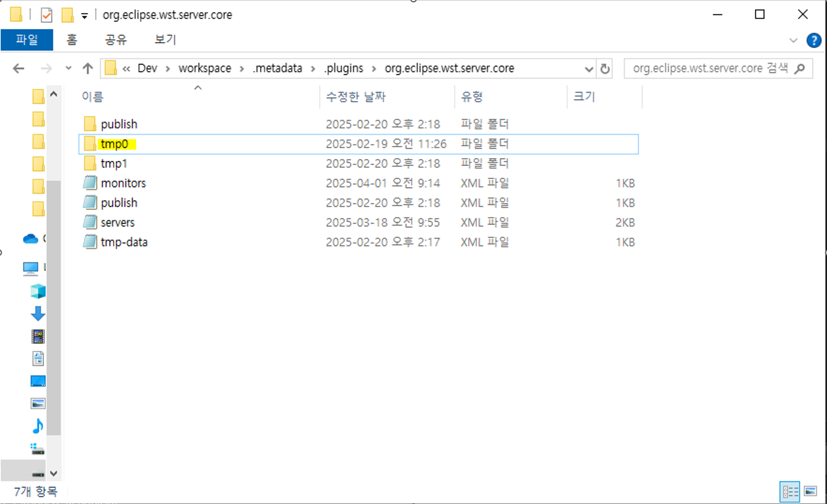Open the address bar history dropdown

pos(589,69)
